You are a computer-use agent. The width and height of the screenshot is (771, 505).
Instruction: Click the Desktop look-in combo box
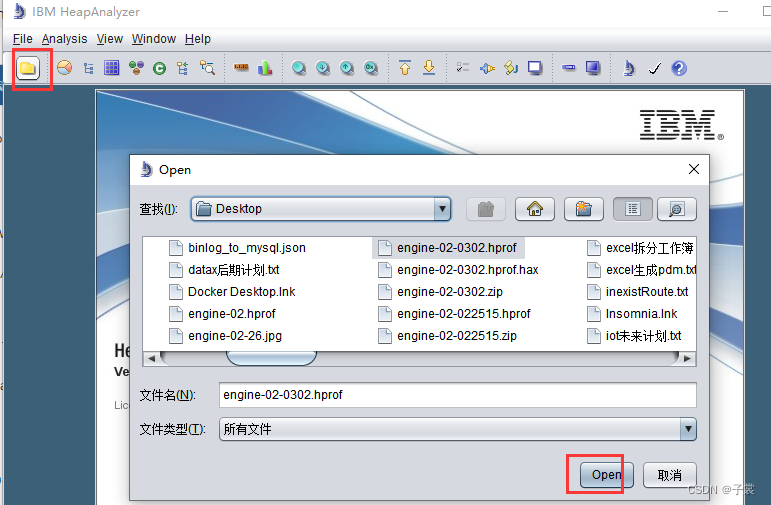tap(321, 209)
